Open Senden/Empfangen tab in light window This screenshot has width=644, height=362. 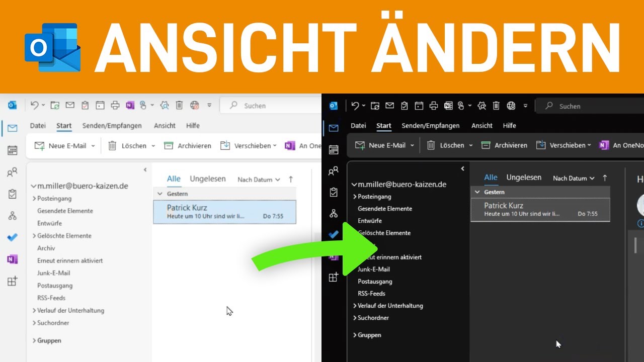tap(112, 126)
